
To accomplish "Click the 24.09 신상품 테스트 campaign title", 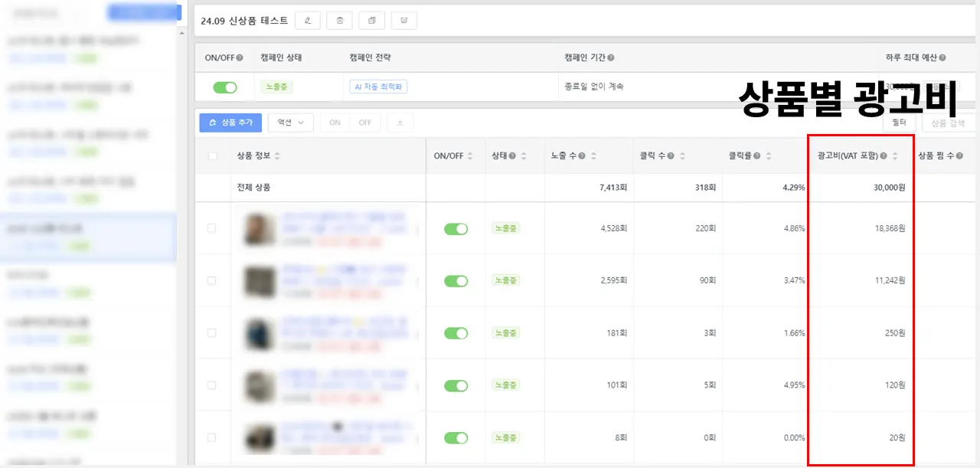I will [244, 21].
